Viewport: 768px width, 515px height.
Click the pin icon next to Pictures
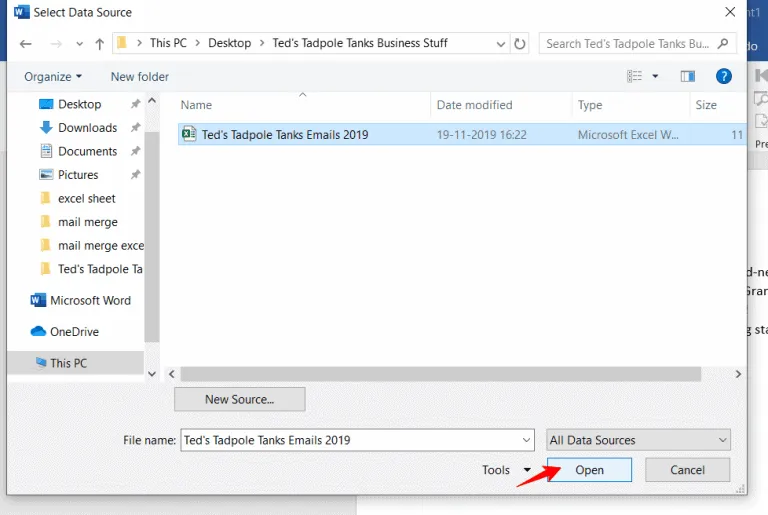click(x=135, y=174)
